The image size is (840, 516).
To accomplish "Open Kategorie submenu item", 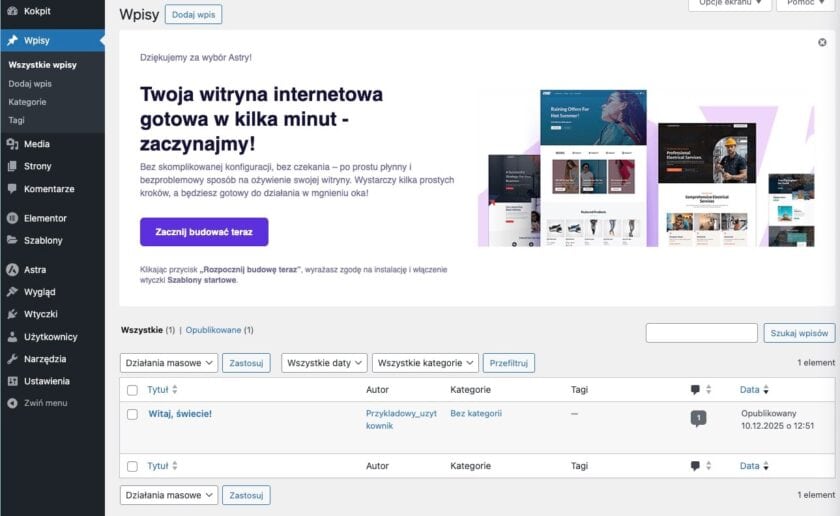I will point(27,102).
